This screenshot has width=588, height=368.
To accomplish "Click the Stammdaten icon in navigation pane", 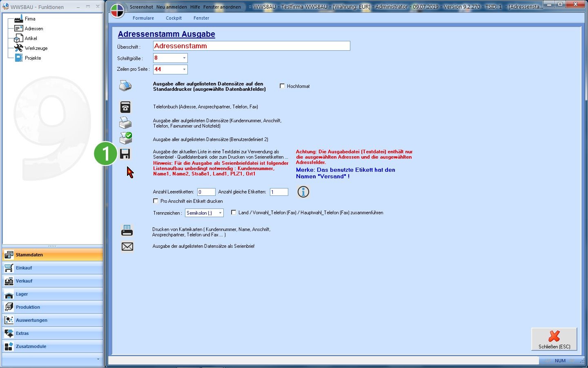I will (9, 255).
